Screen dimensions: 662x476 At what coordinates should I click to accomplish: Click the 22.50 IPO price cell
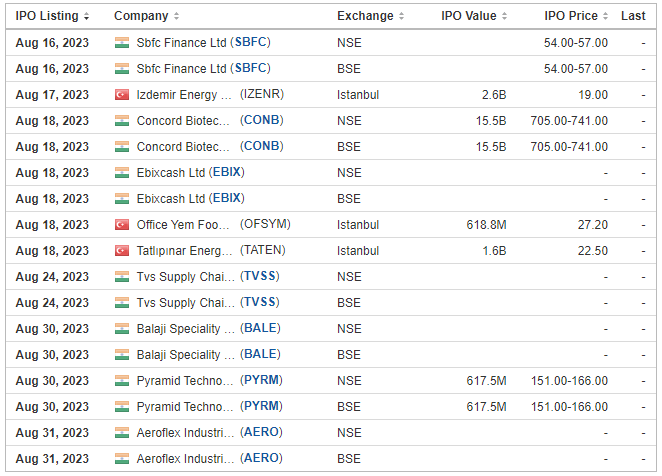pyautogui.click(x=593, y=251)
